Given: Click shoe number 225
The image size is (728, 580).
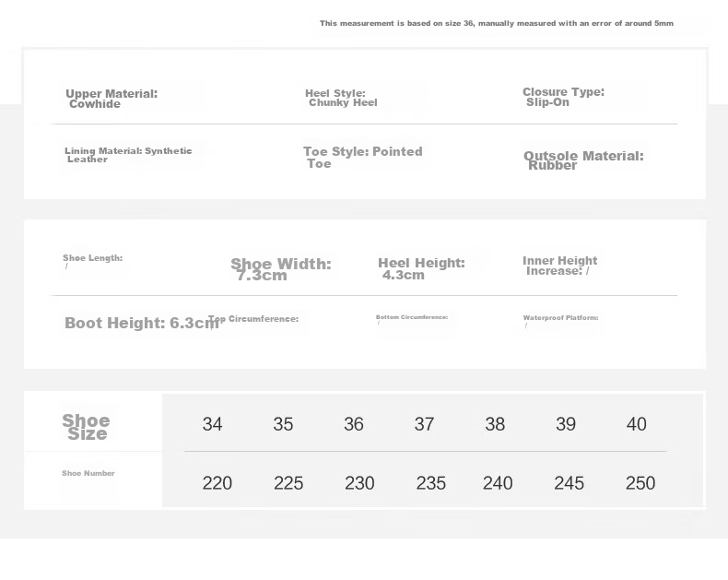Looking at the screenshot, I should click(288, 483).
